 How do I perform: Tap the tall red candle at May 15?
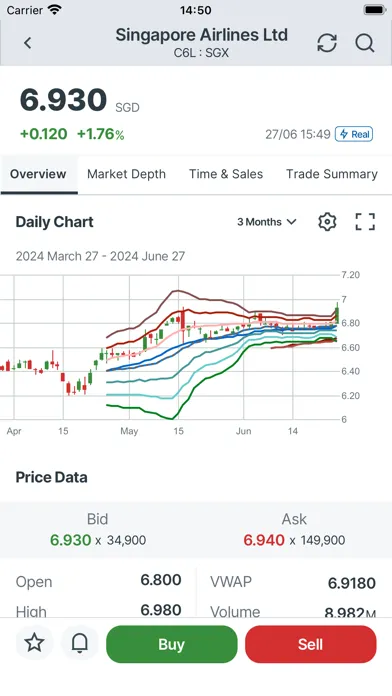pyautogui.click(x=182, y=325)
